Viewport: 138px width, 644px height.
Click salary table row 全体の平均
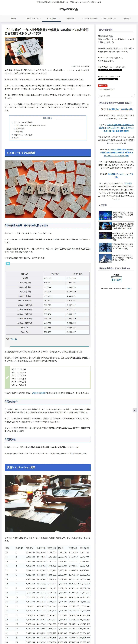click(x=48, y=332)
